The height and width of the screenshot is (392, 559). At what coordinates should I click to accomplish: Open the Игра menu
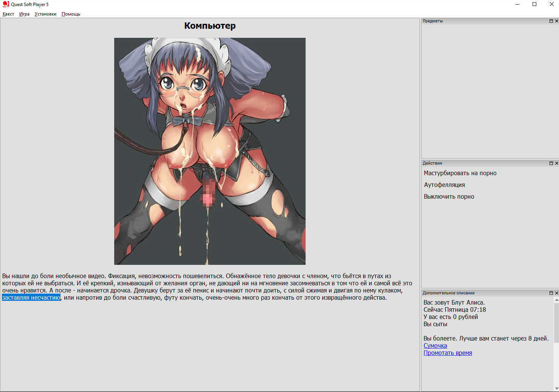(x=24, y=14)
